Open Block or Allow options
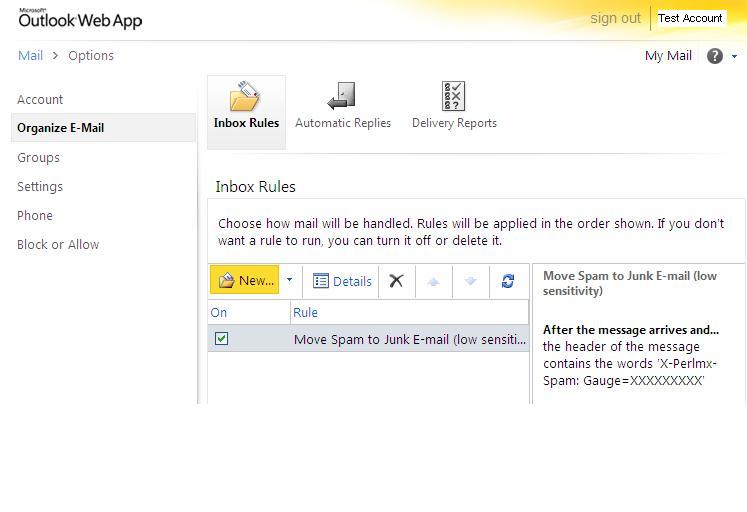Image resolution: width=747 pixels, height=512 pixels. (x=58, y=244)
